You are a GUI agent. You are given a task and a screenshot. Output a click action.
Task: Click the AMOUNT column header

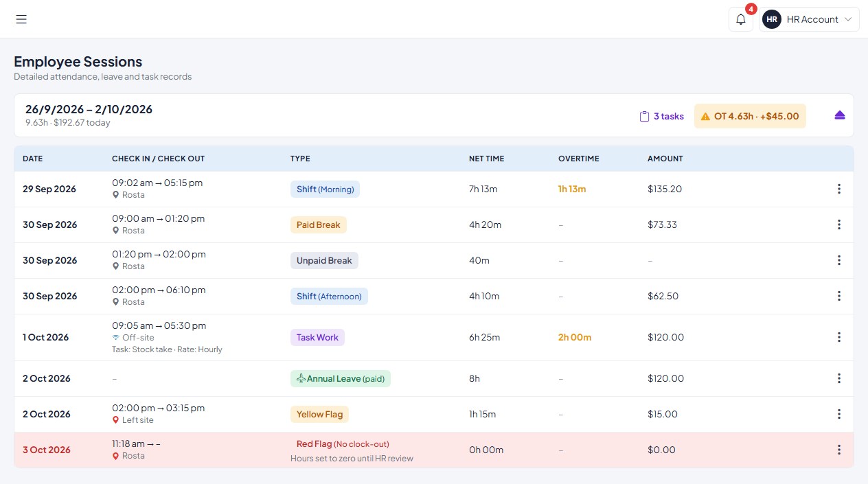665,159
